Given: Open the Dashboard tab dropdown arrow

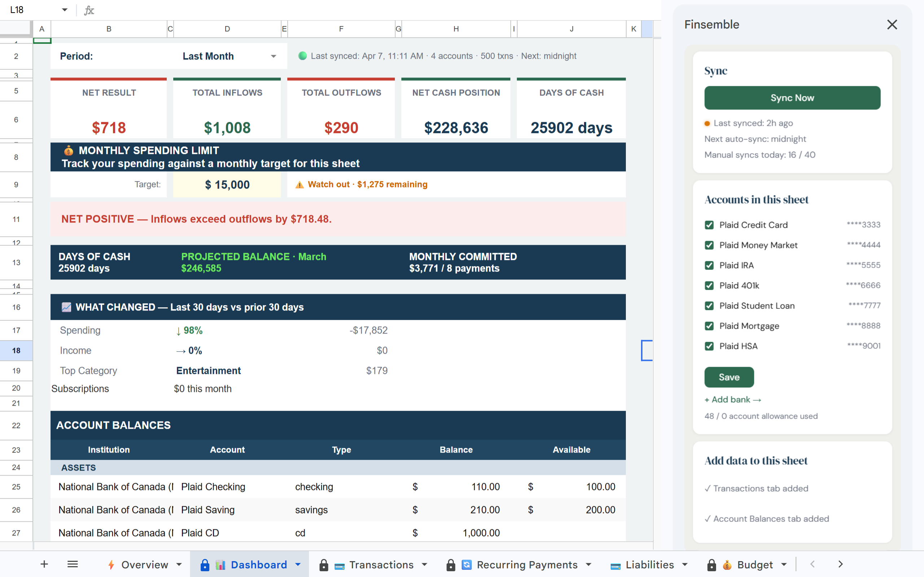Looking at the screenshot, I should 298,564.
